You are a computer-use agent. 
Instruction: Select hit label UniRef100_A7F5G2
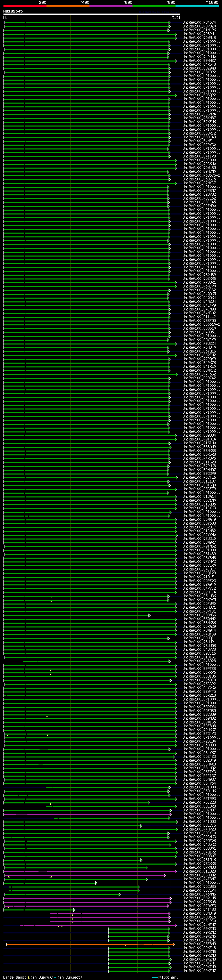pyautogui.click(x=199, y=374)
